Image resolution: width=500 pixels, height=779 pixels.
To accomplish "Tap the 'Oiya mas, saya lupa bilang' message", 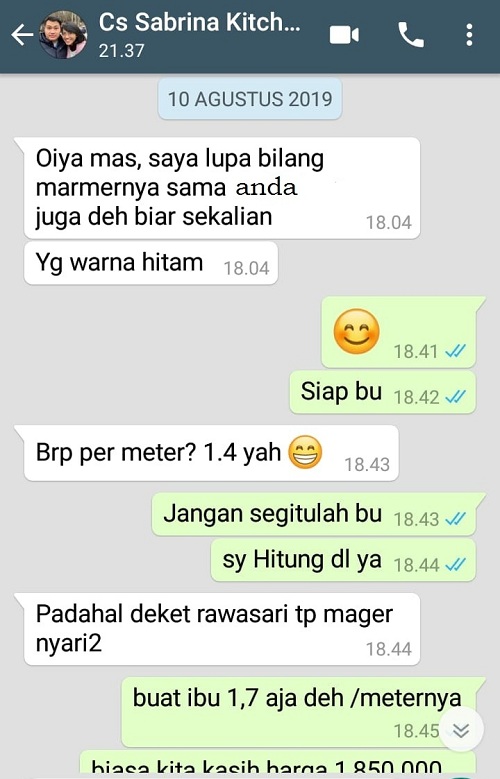I will [222, 188].
